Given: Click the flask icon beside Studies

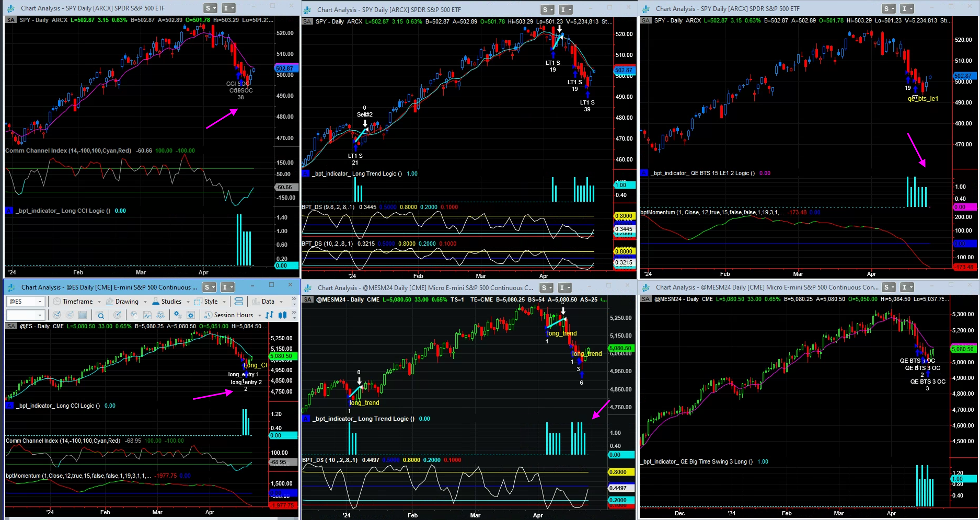Looking at the screenshot, I should tap(156, 302).
